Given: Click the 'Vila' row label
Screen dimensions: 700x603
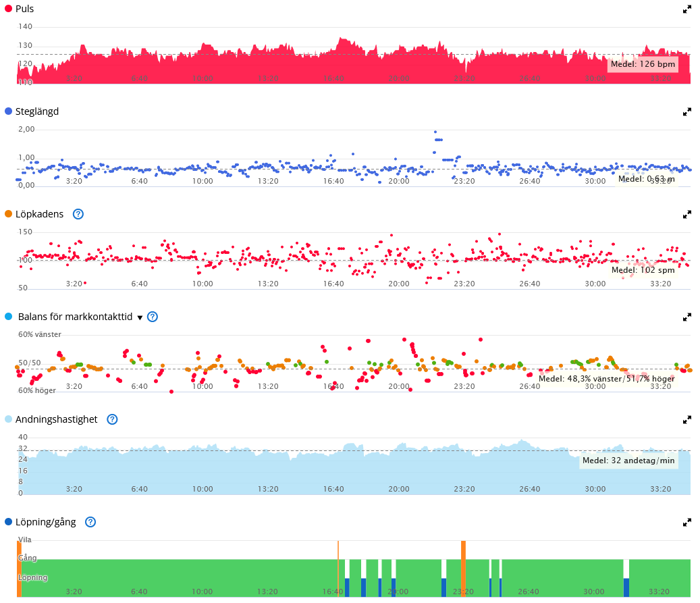Looking at the screenshot, I should (24, 540).
